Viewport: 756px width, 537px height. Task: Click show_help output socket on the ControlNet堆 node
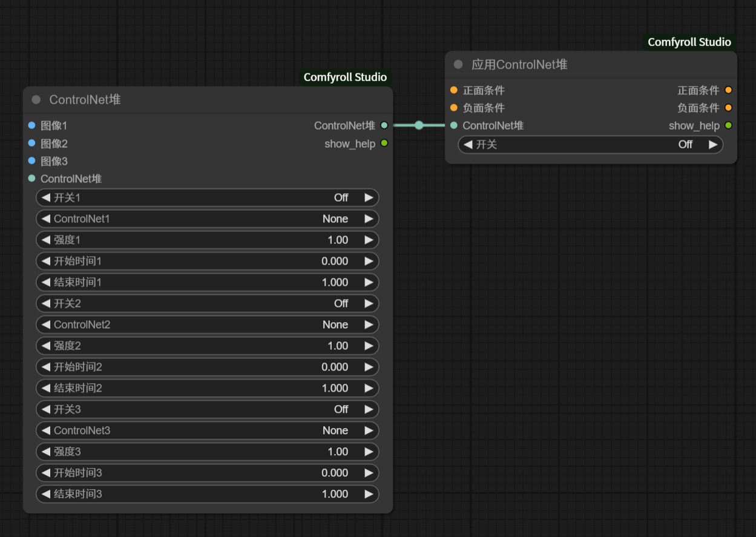click(384, 143)
